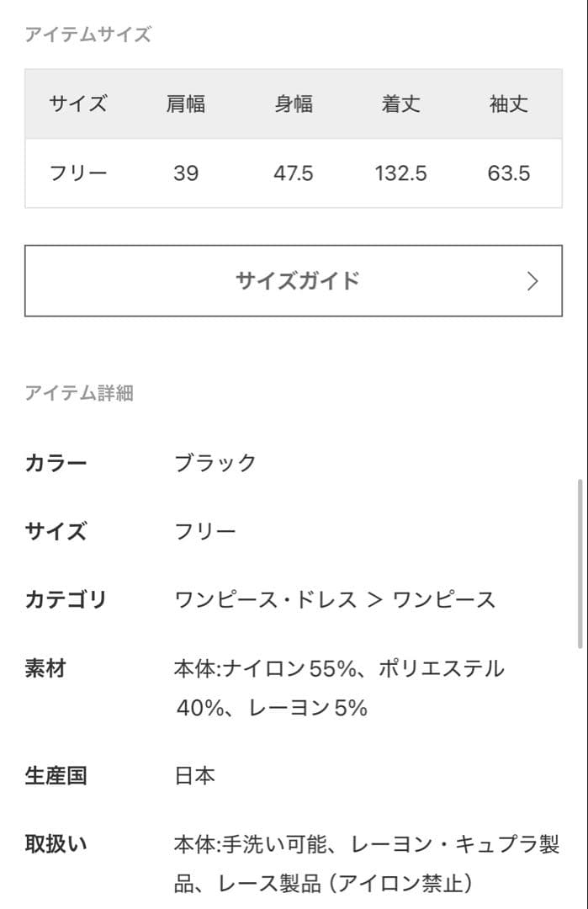Click the 身幅 column header
The height and width of the screenshot is (909, 588).
click(294, 104)
